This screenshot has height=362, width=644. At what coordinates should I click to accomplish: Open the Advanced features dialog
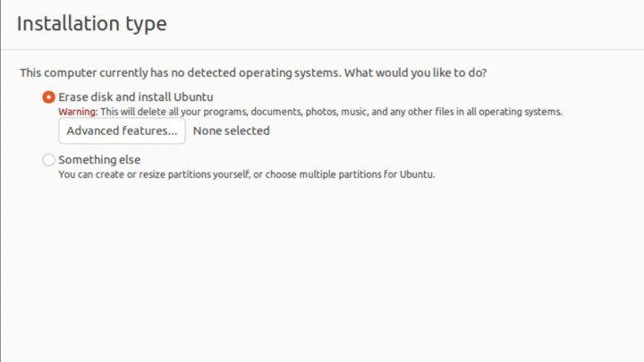point(122,130)
